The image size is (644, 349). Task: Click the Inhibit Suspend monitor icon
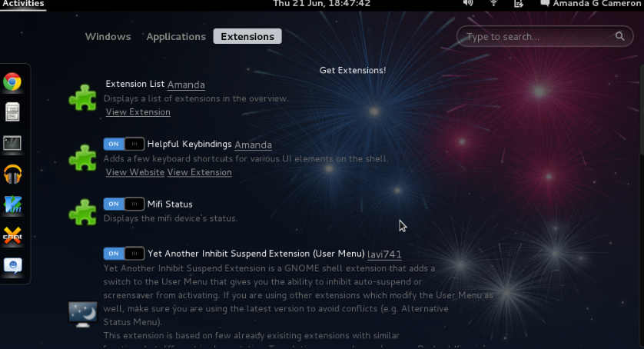(x=82, y=314)
